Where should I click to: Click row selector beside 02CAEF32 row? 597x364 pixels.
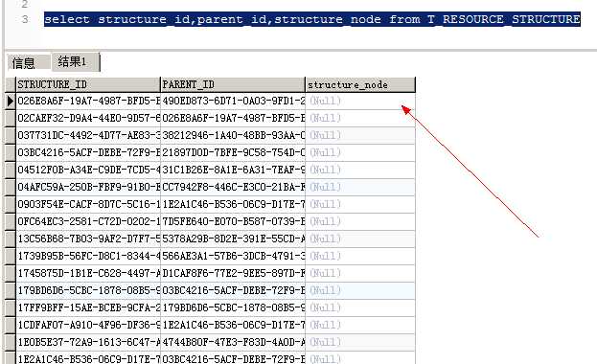[x=11, y=118]
